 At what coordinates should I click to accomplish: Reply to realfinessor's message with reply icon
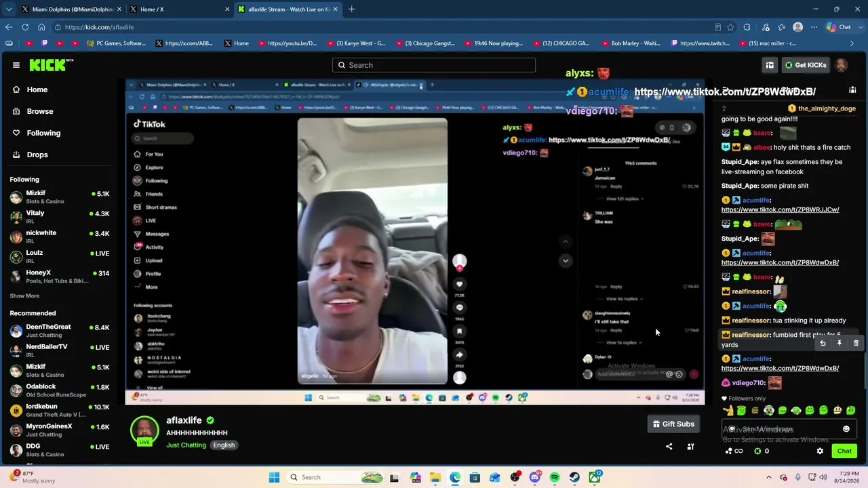pos(823,343)
